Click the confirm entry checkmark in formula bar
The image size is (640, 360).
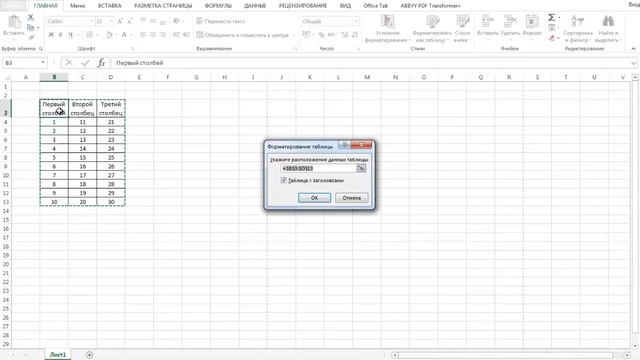85,63
